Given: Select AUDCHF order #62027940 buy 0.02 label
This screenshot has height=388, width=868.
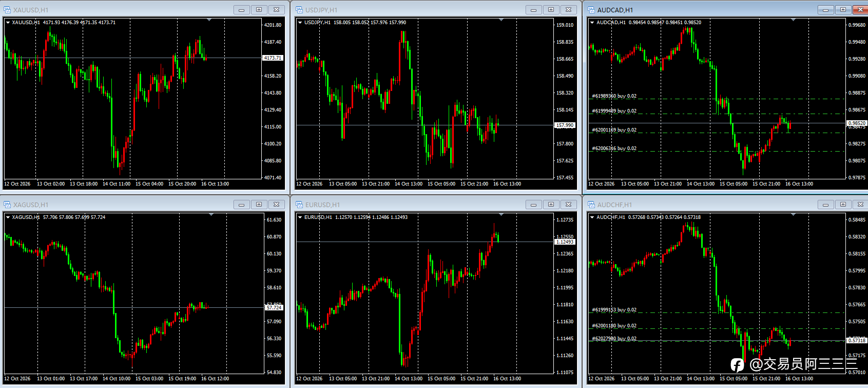Looking at the screenshot, I should coord(614,339).
